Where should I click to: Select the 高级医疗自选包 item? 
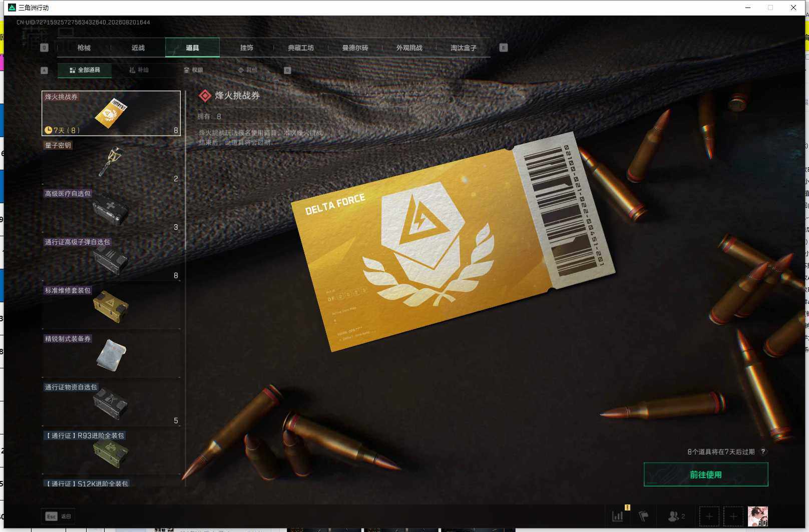(x=111, y=211)
